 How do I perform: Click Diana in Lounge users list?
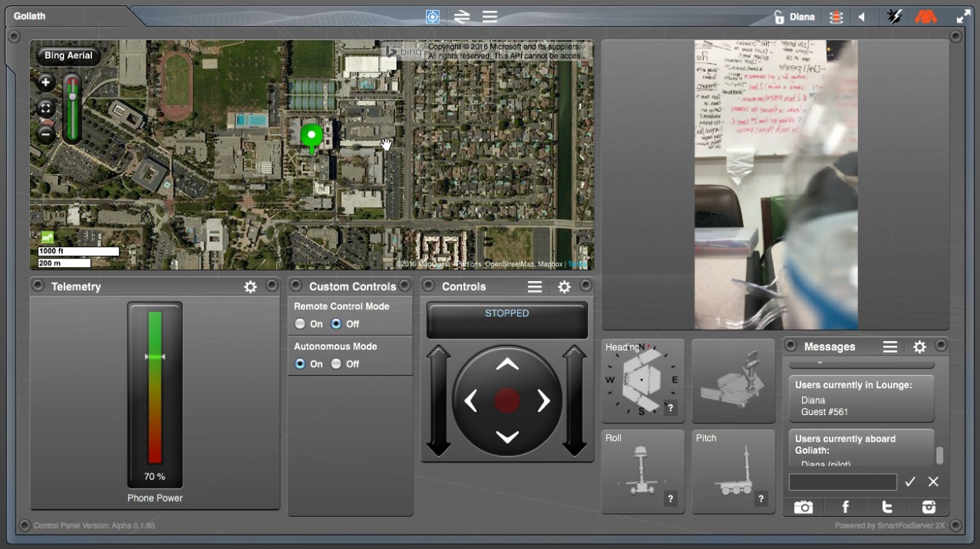point(813,400)
